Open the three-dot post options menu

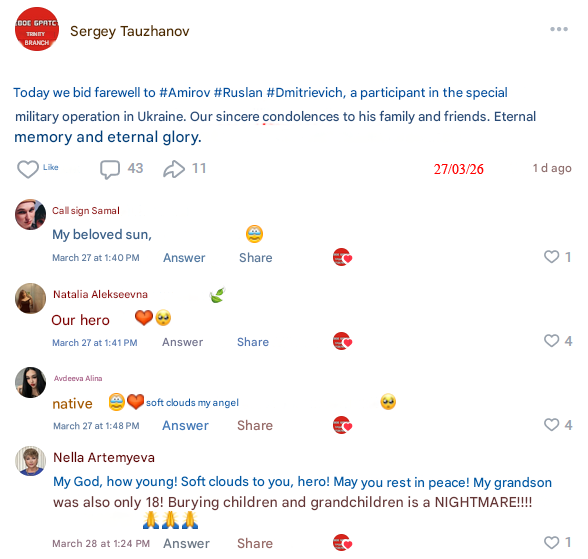[x=559, y=29]
